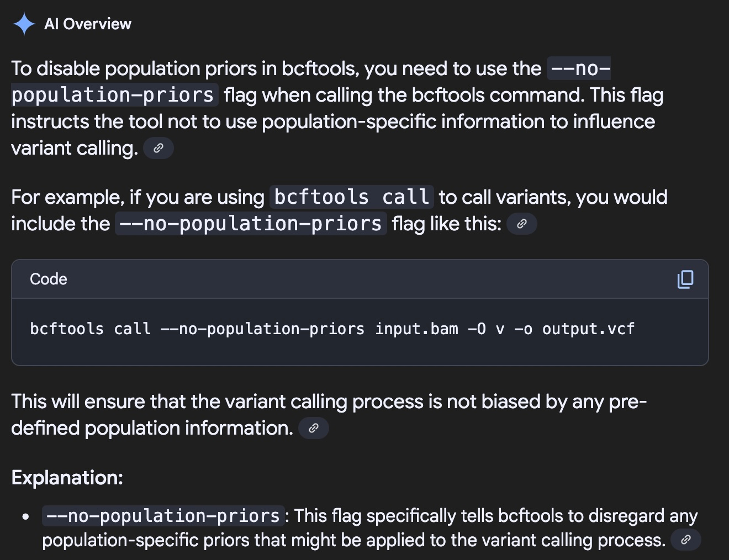Open source link after 'variant calling process.'
The height and width of the screenshot is (560, 729).
click(x=685, y=540)
